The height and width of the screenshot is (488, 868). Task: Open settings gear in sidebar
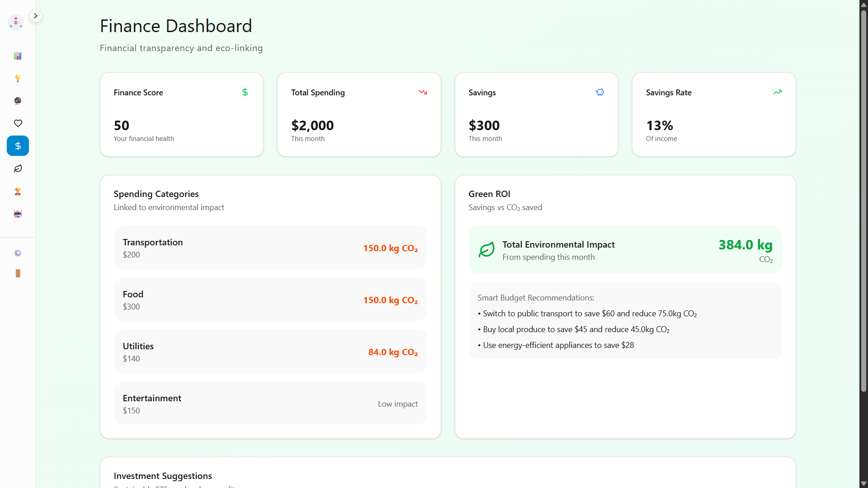pyautogui.click(x=18, y=253)
